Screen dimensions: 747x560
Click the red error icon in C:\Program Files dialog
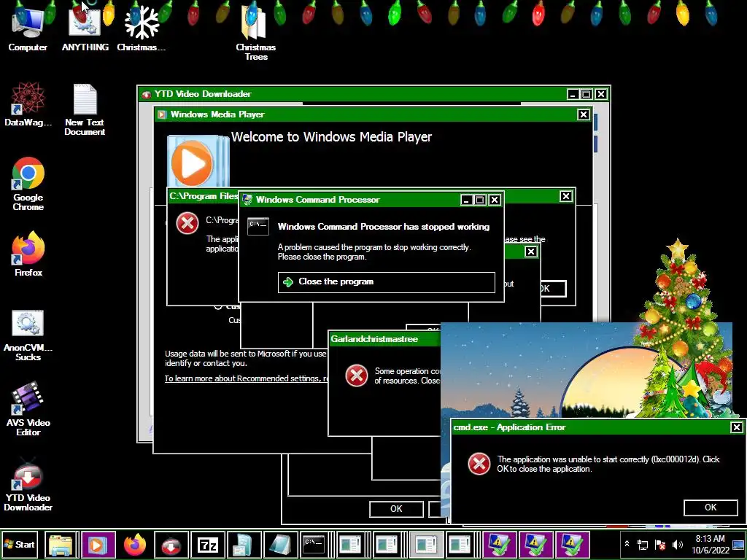pyautogui.click(x=187, y=223)
